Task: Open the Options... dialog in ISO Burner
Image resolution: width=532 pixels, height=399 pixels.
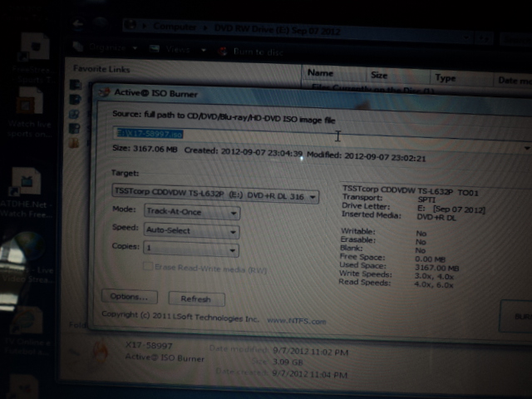Action: click(x=130, y=297)
